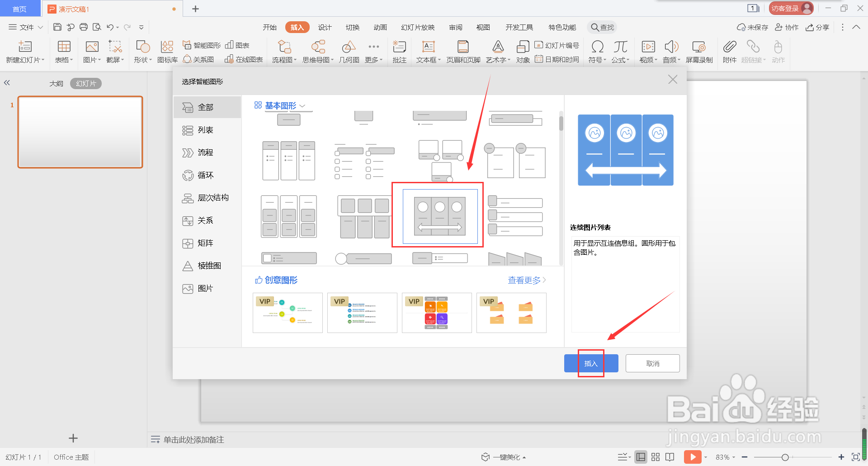Toggle normal view icon in status bar
Image resolution: width=868 pixels, height=466 pixels.
click(641, 457)
